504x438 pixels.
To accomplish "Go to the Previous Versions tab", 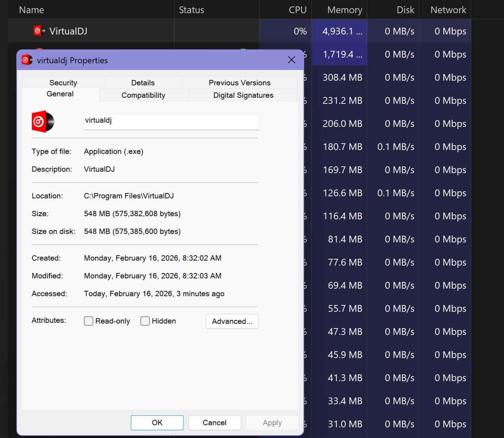I will [x=239, y=83].
